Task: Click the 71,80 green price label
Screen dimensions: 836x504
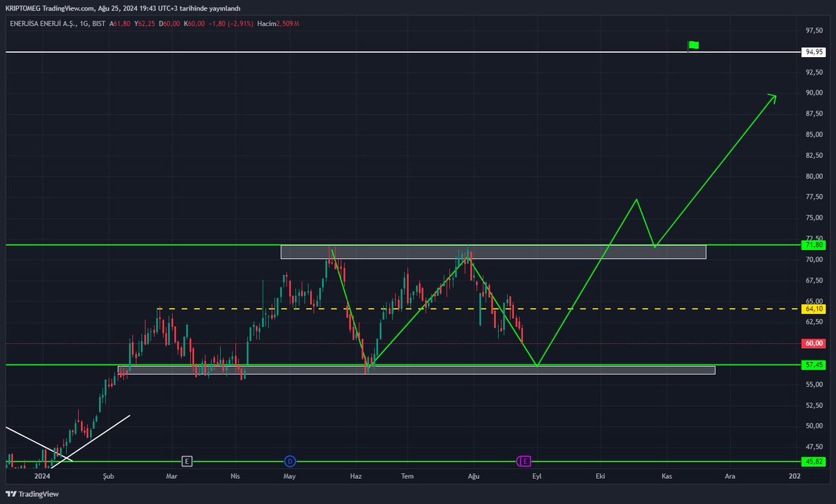Action: pyautogui.click(x=814, y=245)
